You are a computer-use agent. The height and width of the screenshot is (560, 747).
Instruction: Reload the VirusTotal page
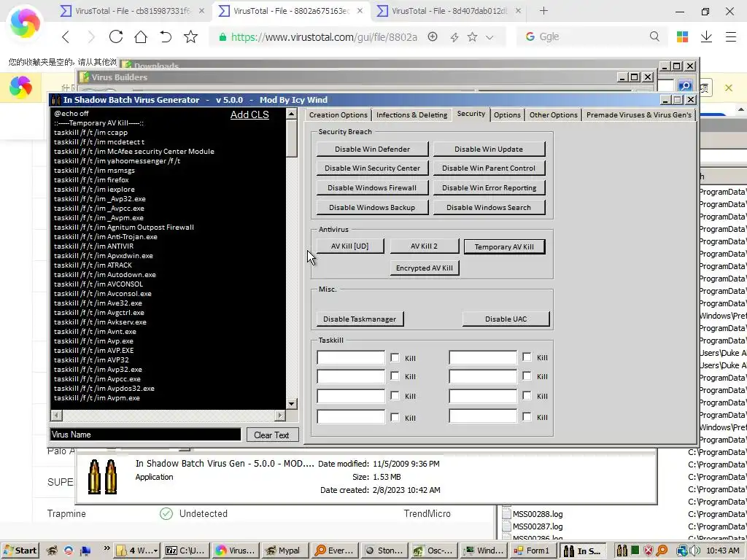[116, 36]
